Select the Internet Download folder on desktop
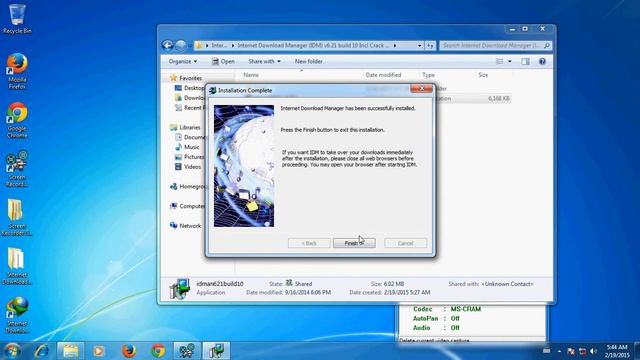This screenshot has width=640, height=360. pyautogui.click(x=16, y=266)
